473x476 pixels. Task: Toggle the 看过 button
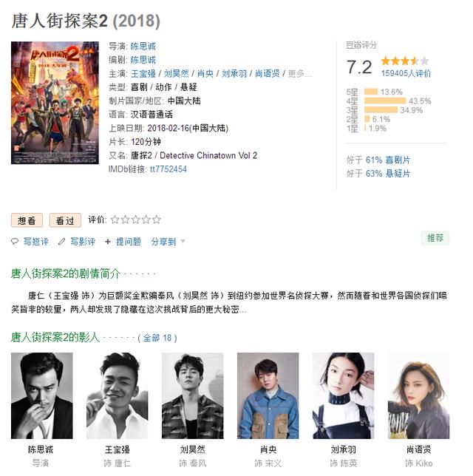pyautogui.click(x=65, y=220)
